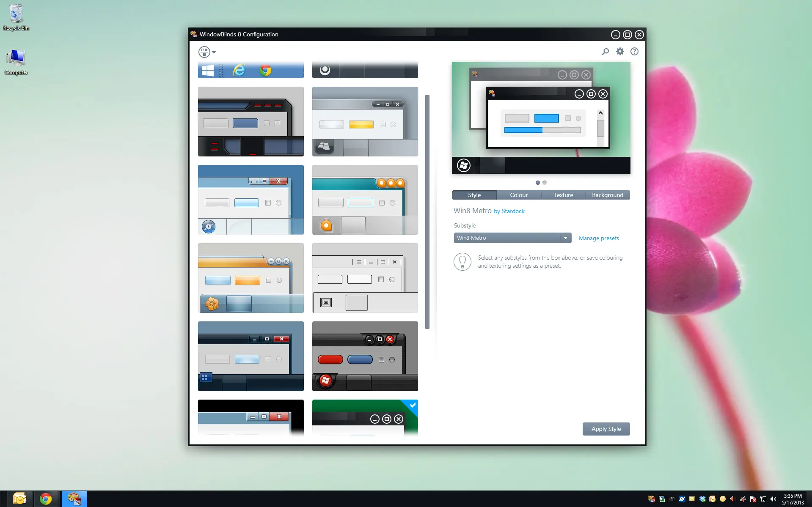Screen dimensions: 812x507
Task: Click Stardock blue tray icon
Action: (682, 499)
